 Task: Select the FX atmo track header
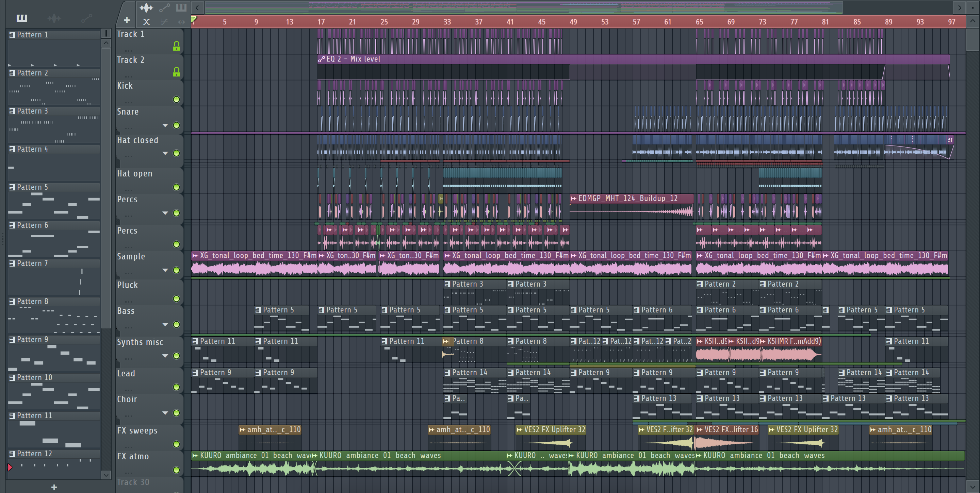pos(149,463)
